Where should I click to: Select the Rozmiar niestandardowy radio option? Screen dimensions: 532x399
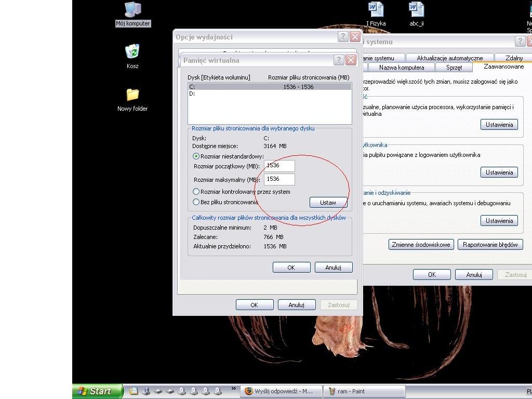pyautogui.click(x=196, y=156)
